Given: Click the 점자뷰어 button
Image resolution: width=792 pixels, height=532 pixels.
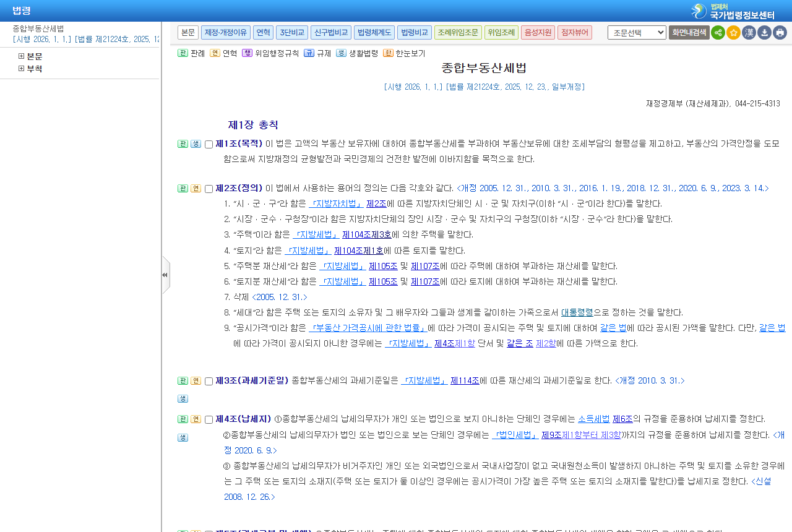Looking at the screenshot, I should (575, 33).
